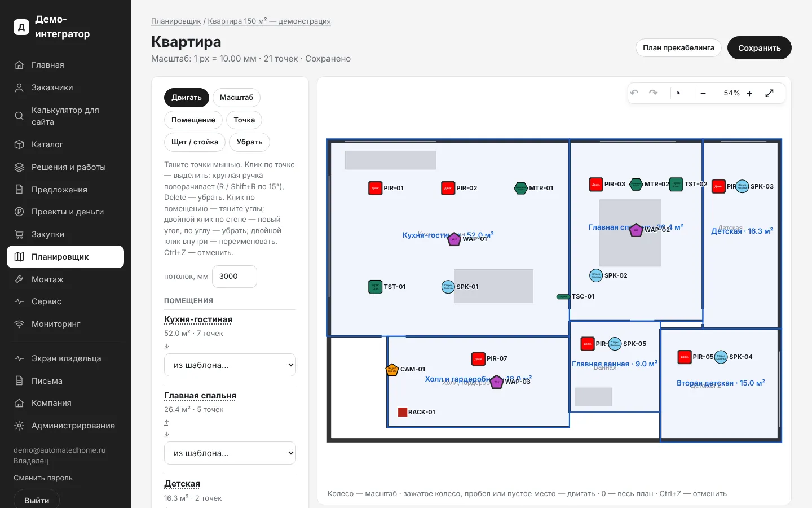The height and width of the screenshot is (508, 812).
Task: Zoom out with the minus button
Action: pyautogui.click(x=703, y=94)
